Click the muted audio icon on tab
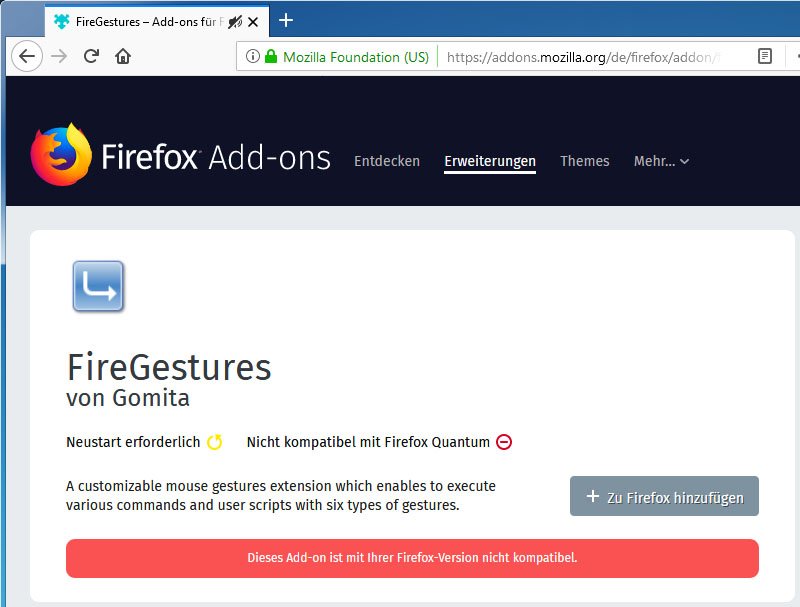800x607 pixels. click(x=235, y=22)
